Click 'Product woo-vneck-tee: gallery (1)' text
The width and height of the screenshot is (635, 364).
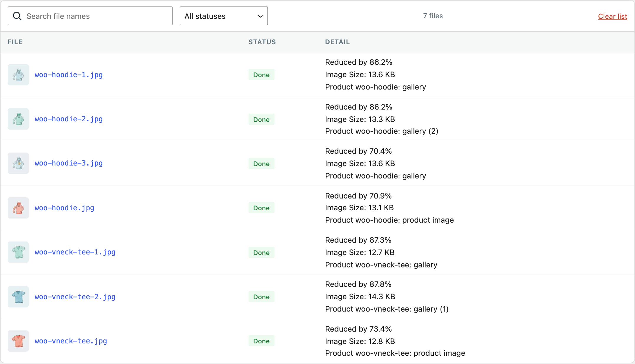click(387, 309)
